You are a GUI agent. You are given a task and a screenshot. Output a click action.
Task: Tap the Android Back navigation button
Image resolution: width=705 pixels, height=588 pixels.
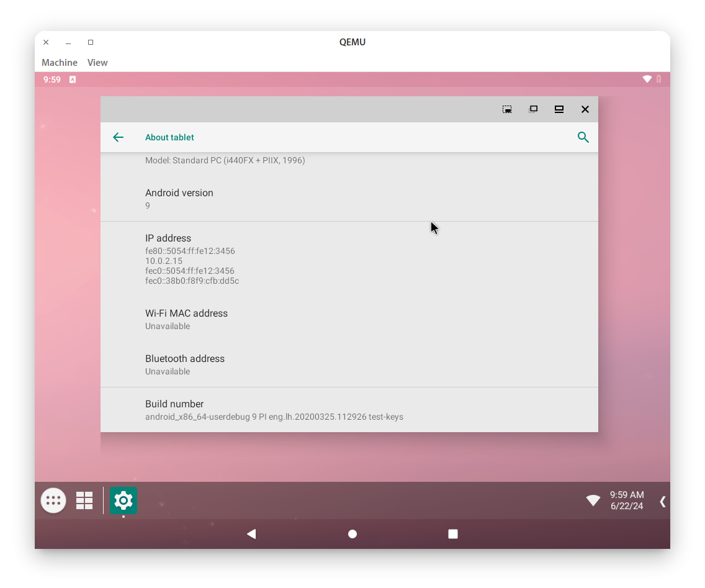point(251,534)
